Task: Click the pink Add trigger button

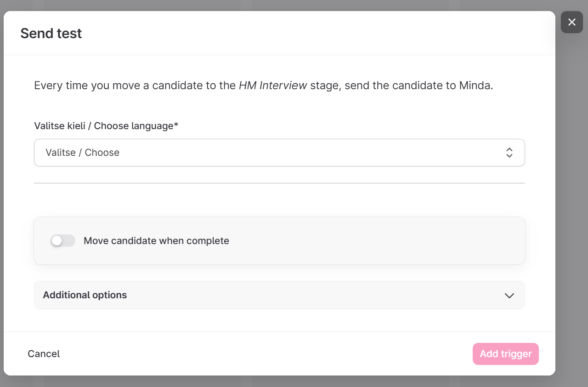Action: 505,354
